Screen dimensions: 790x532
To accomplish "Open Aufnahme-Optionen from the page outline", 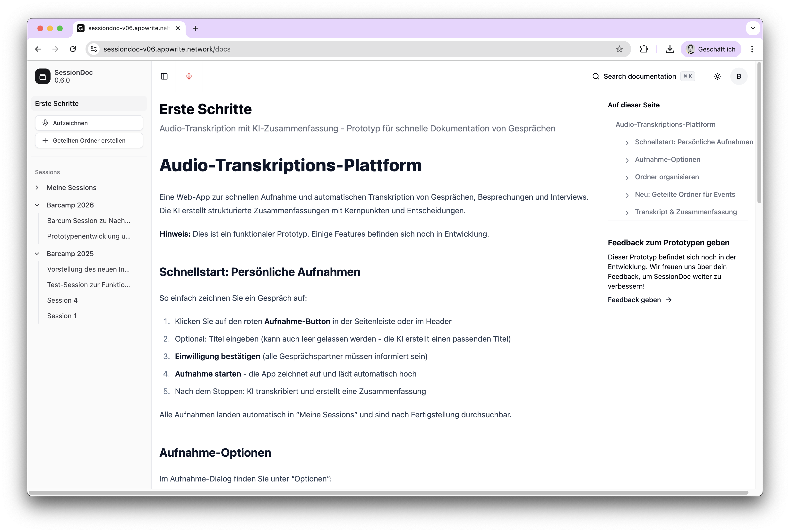I will [x=667, y=159].
